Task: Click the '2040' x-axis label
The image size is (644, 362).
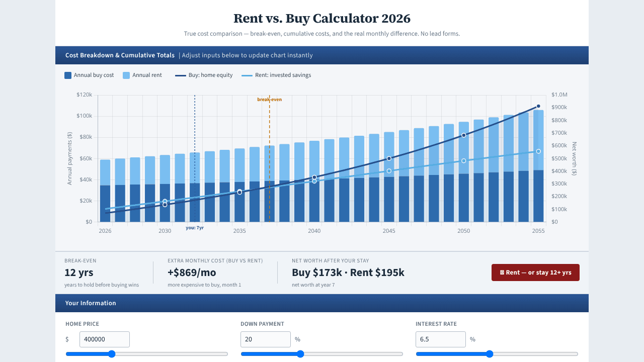Action: click(x=314, y=231)
